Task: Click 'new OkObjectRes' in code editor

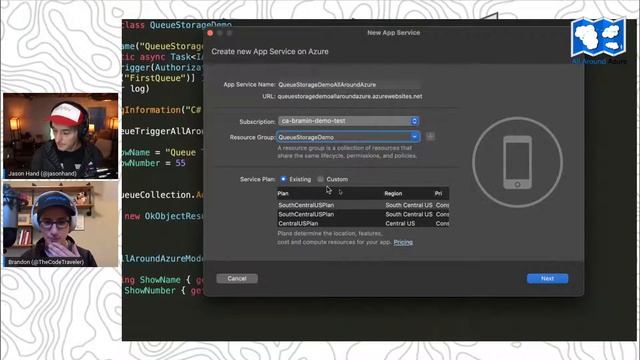Action: tap(164, 216)
